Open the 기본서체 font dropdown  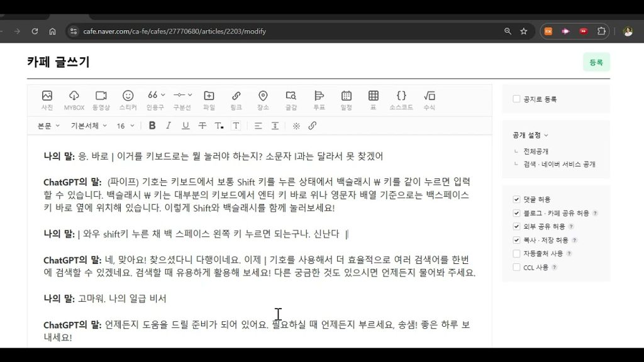tap(88, 126)
